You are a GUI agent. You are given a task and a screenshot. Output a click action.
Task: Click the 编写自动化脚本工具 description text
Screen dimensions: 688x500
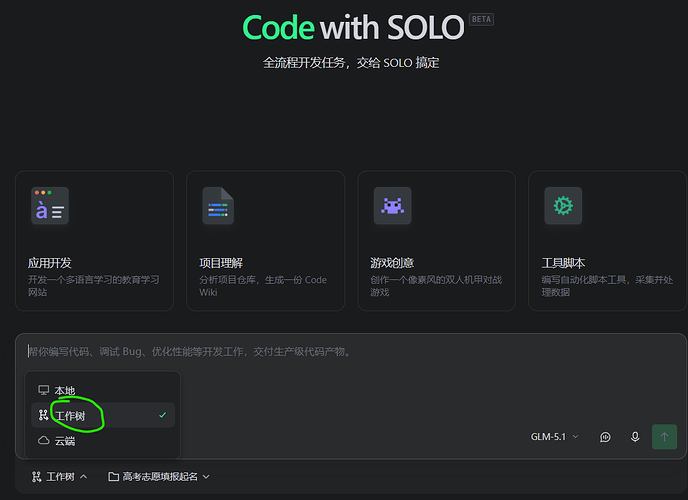pyautogui.click(x=607, y=286)
